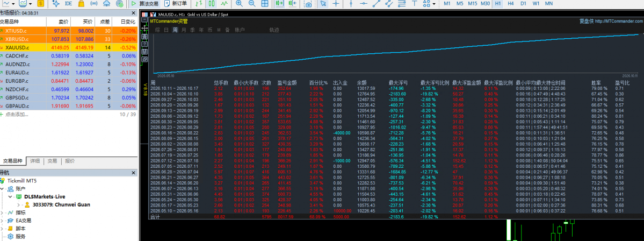Switch to H4 timeframe
This screenshot has height=241, width=644.
[510, 4]
